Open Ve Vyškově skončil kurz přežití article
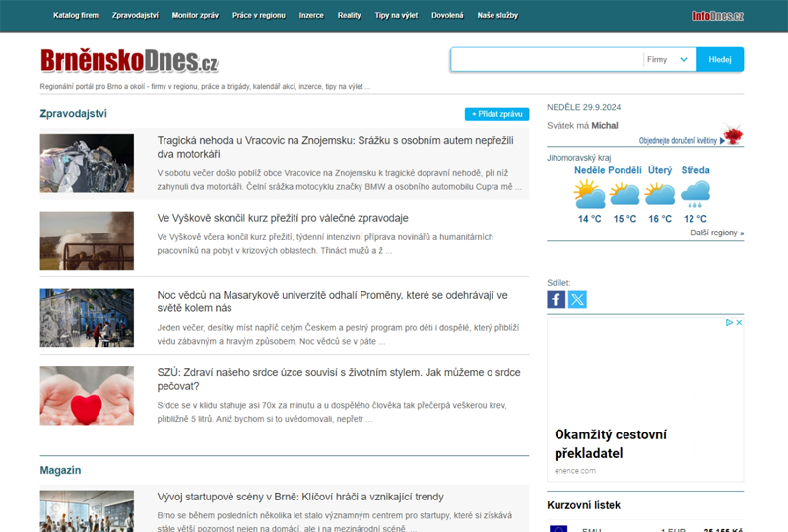Viewport: 788px width, 532px height. [x=283, y=218]
